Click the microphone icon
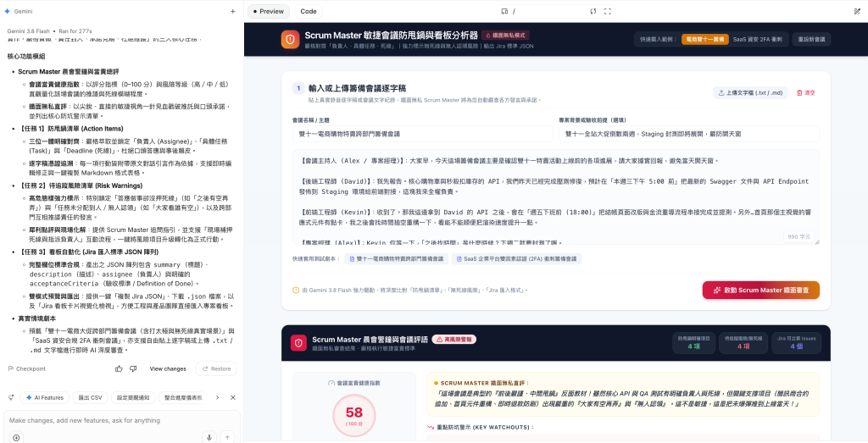Viewport: 868px width, 443px height. [x=209, y=437]
